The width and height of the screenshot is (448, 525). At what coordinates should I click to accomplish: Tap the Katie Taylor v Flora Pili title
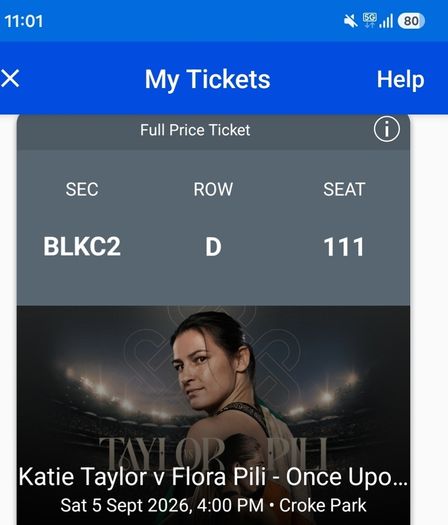[213, 476]
